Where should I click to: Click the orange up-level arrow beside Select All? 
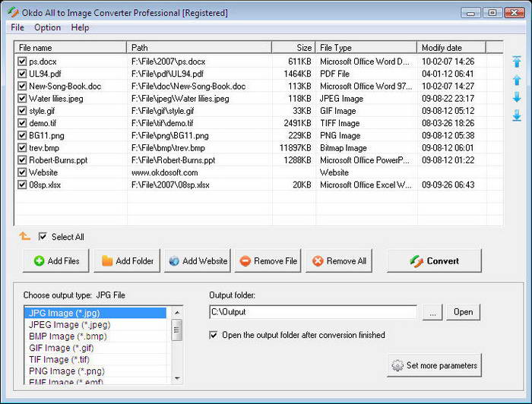pyautogui.click(x=25, y=236)
